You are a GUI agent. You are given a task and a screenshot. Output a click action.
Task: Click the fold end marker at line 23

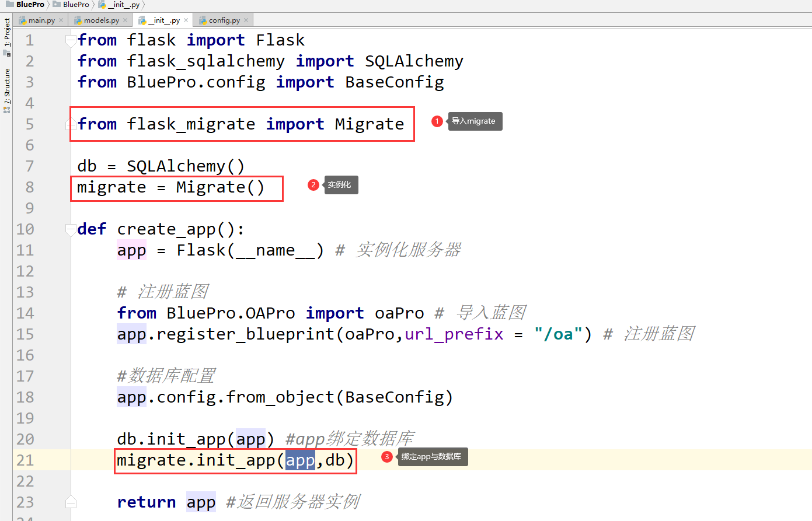[71, 502]
